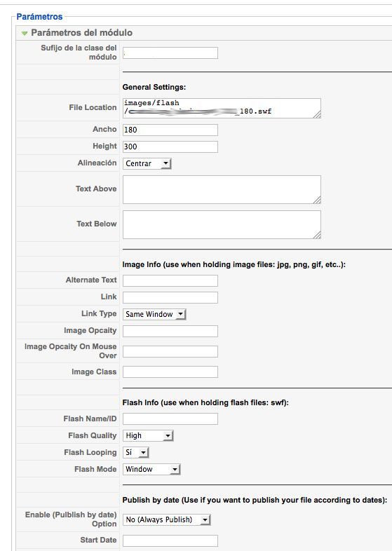This screenshot has width=392, height=551.
Task: Open the Flash Quality dropdown
Action: [148, 436]
